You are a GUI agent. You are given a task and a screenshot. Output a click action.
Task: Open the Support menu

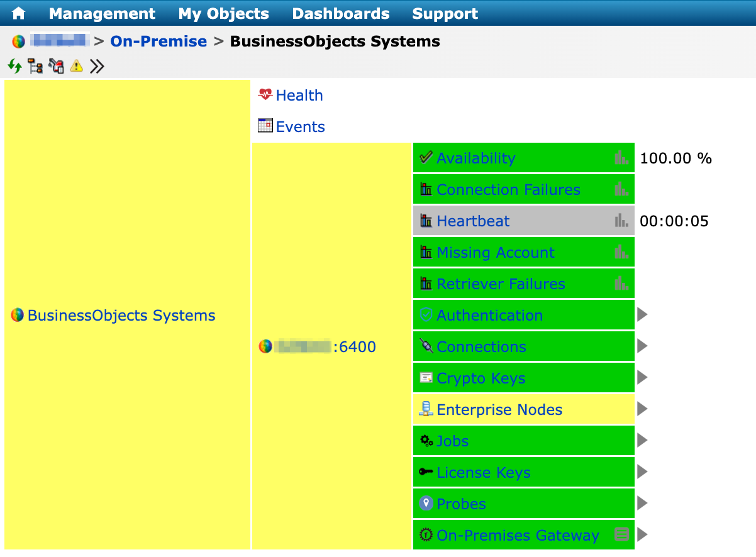coord(445,13)
